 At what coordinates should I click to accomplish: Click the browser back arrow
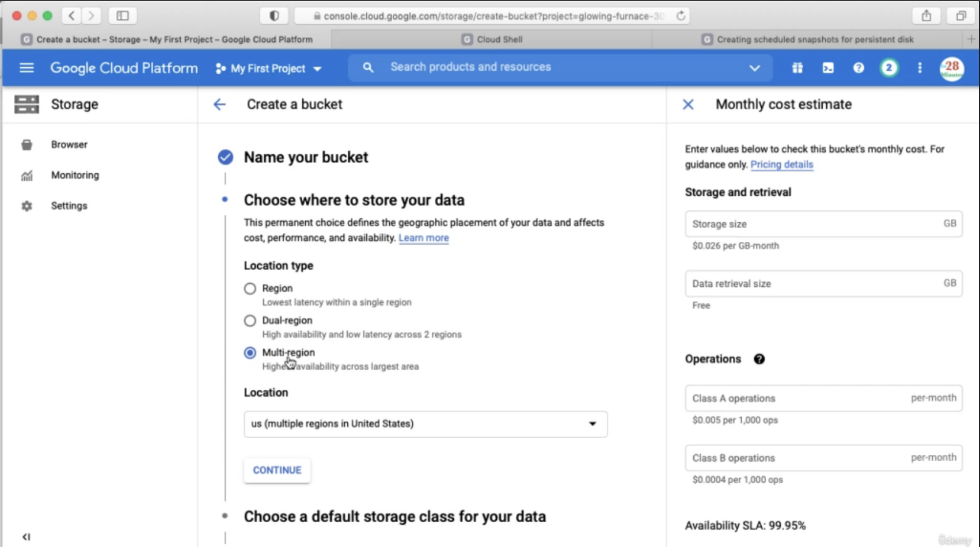tap(71, 16)
